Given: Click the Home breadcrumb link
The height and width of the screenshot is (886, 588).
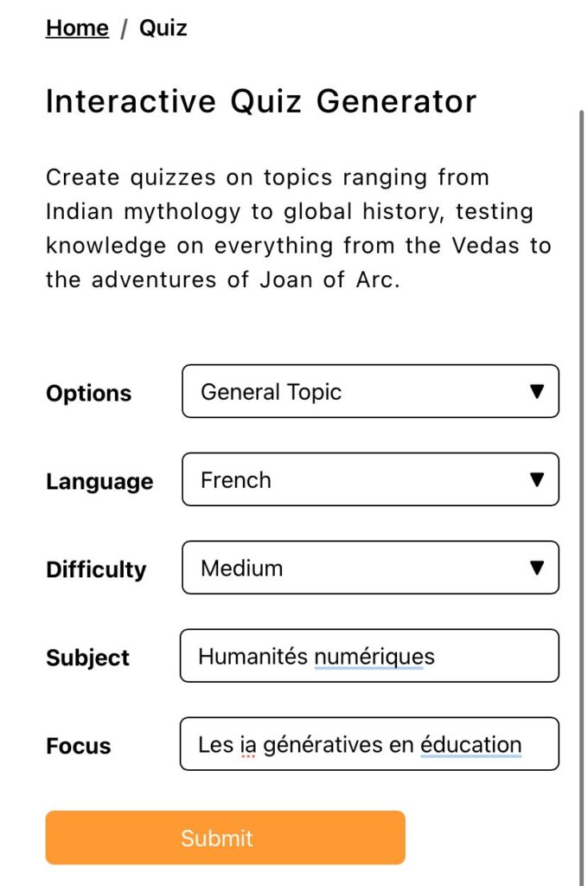Looking at the screenshot, I should coord(77,28).
